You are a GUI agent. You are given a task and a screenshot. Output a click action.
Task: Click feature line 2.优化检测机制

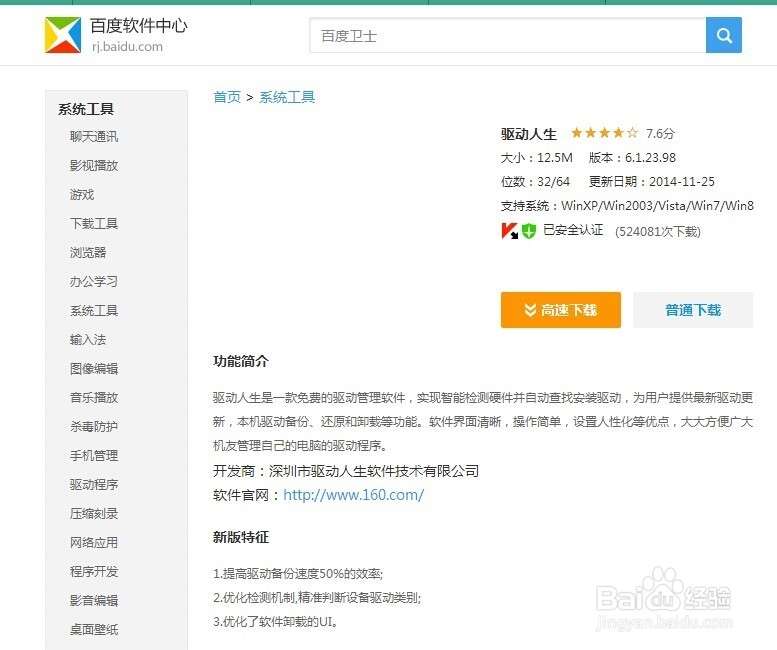[317, 597]
